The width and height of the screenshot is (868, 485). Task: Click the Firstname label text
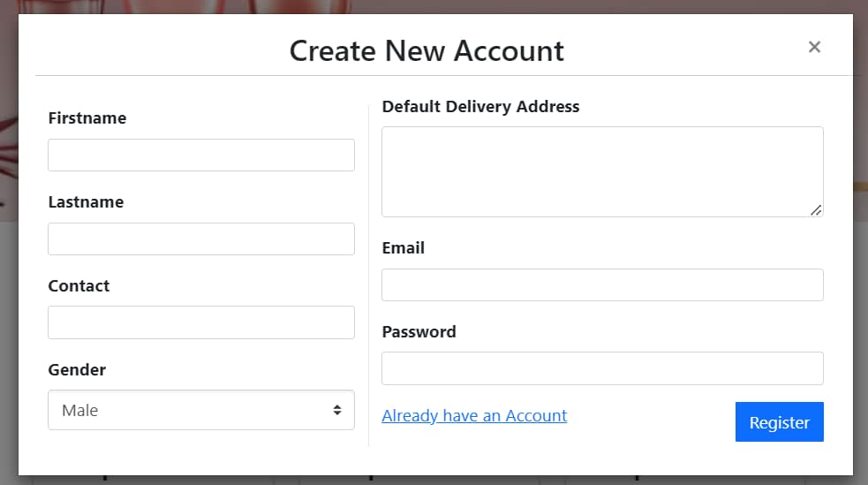click(x=87, y=118)
